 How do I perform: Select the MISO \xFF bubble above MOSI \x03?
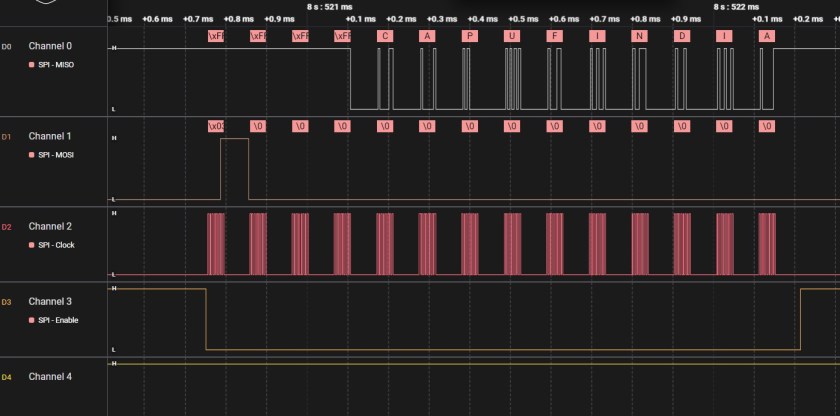[x=216, y=36]
